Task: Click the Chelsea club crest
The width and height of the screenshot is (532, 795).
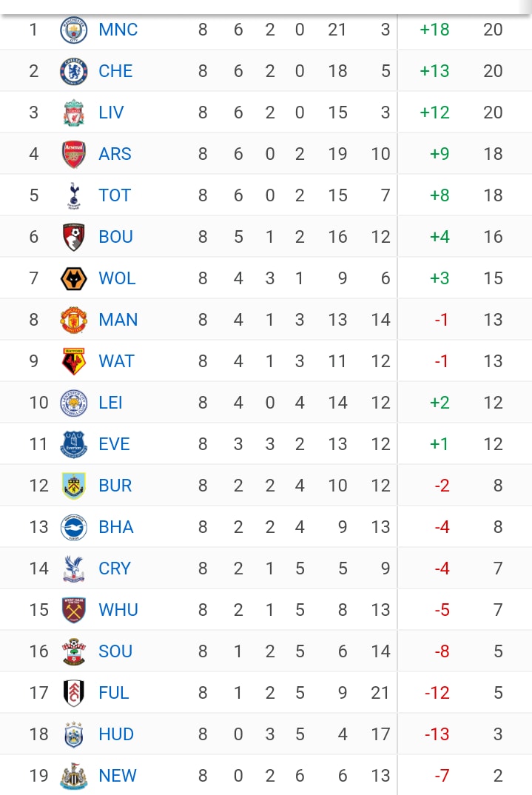Action: [74, 71]
